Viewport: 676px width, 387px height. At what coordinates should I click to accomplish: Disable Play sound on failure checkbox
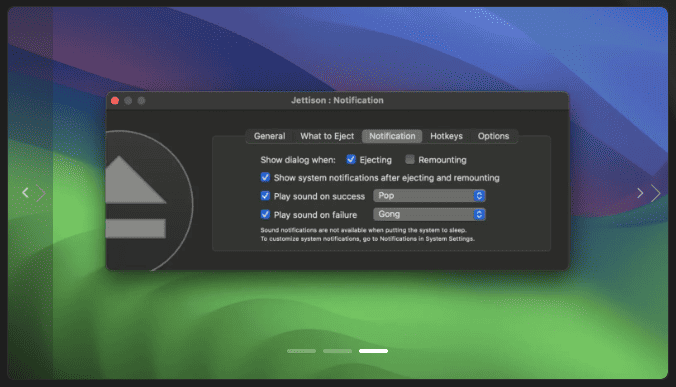(265, 214)
